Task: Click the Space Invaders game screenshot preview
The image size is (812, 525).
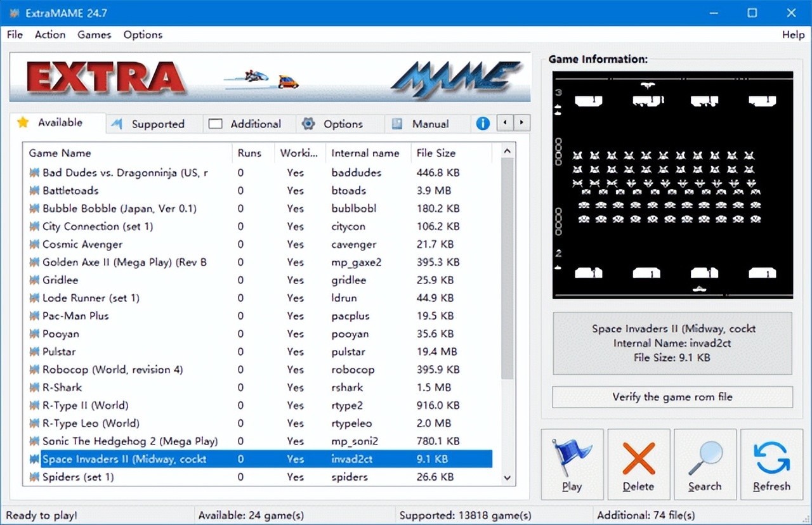Action: point(672,185)
